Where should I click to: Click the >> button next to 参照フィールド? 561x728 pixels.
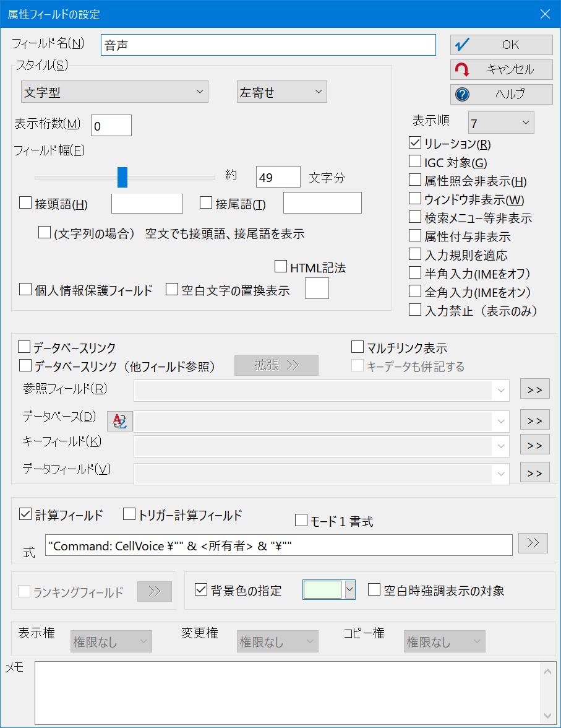(x=534, y=389)
